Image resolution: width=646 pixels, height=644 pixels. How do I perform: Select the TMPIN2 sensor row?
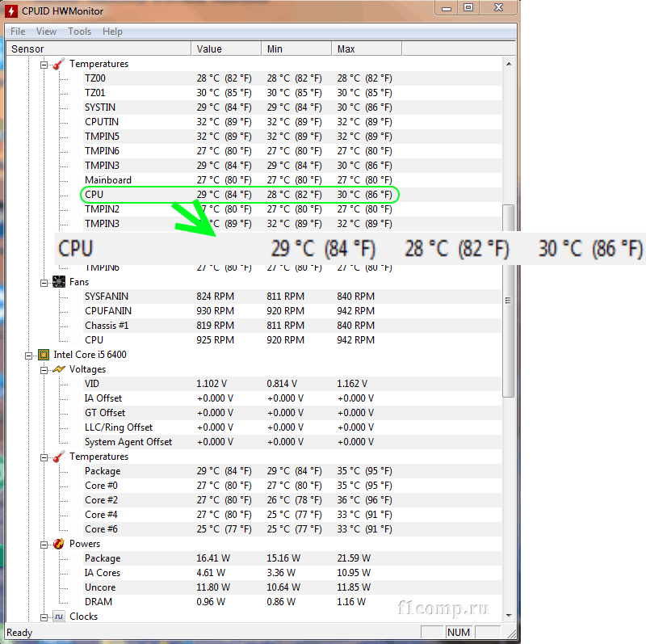click(292, 209)
